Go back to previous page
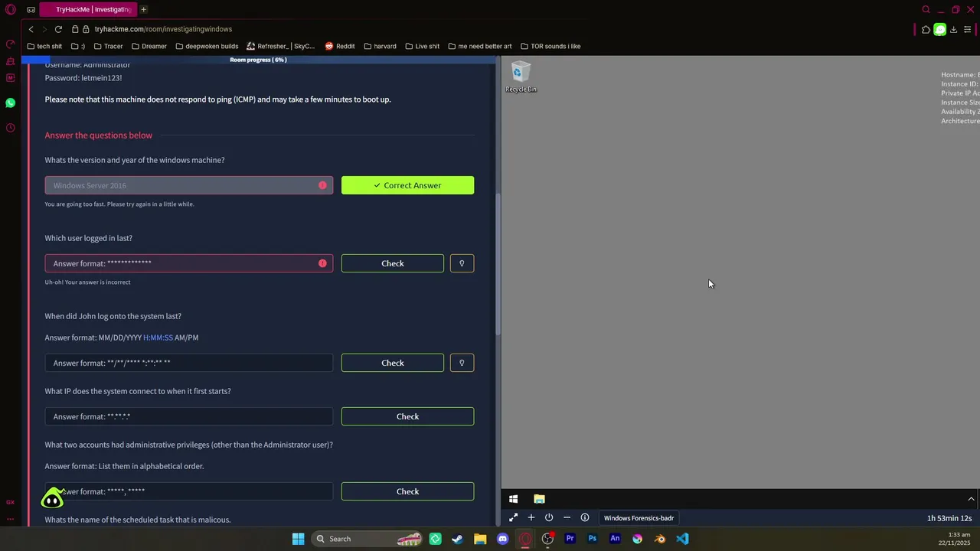The image size is (980, 551). click(31, 29)
